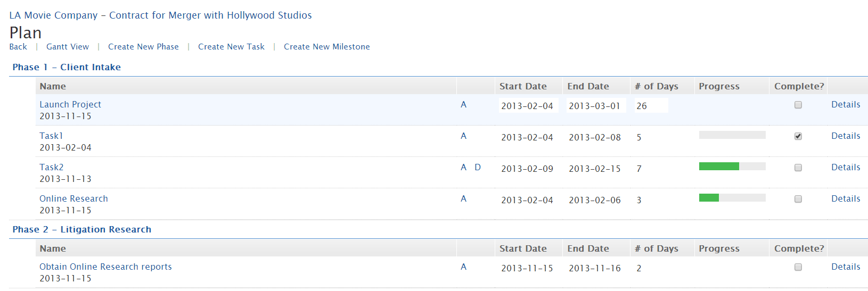Click the 'D' indicator in Task2 row
This screenshot has height=291, width=868.
point(478,168)
